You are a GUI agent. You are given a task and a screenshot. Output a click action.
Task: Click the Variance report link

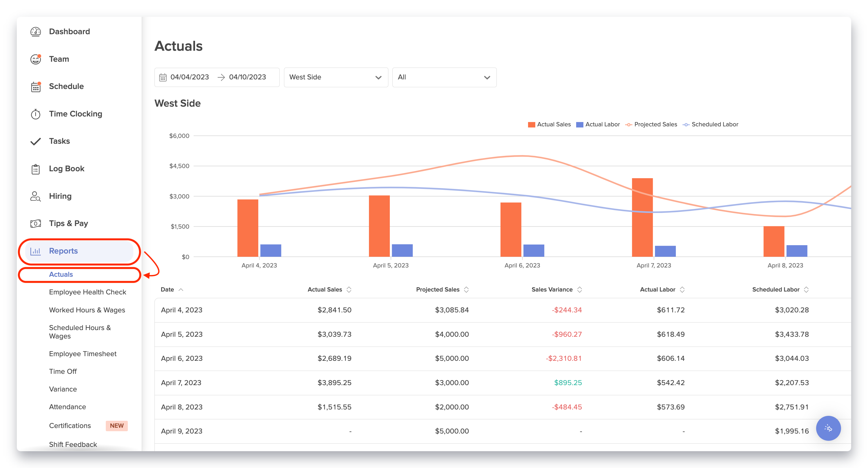[x=63, y=389]
